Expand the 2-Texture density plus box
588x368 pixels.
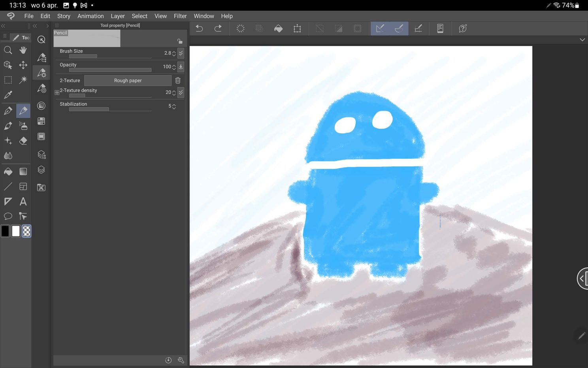pyautogui.click(x=57, y=92)
